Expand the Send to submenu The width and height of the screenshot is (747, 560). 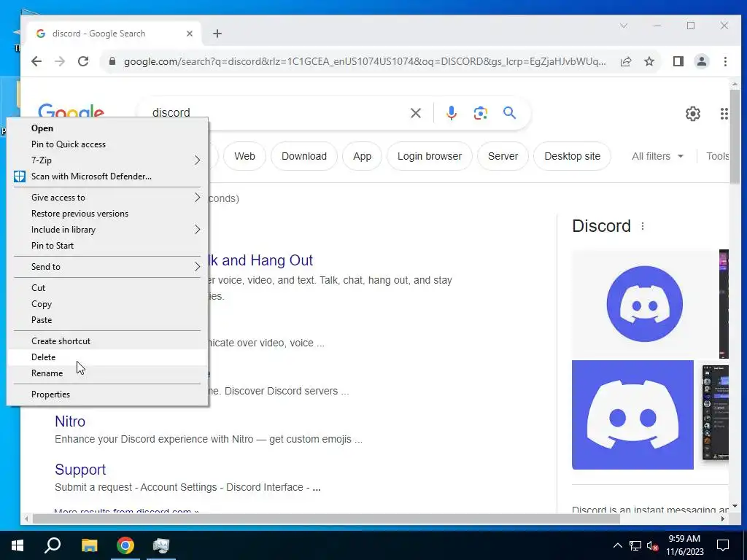107,267
